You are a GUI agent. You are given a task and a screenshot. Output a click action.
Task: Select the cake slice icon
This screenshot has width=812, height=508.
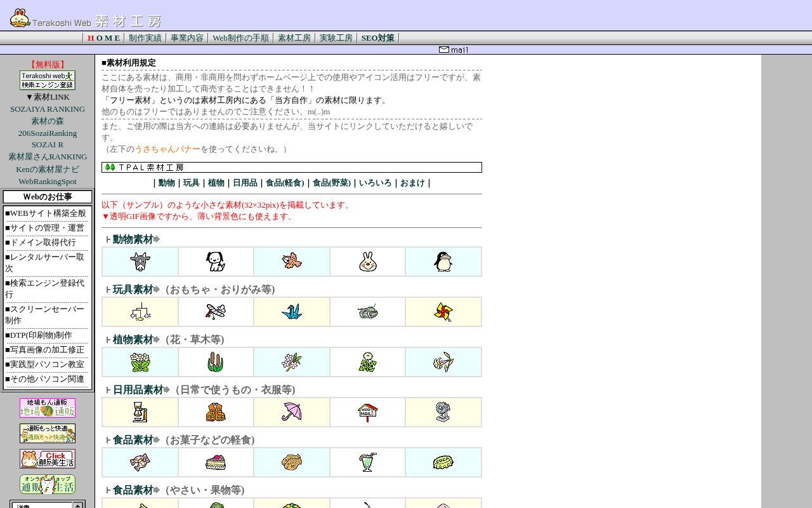coord(216,462)
